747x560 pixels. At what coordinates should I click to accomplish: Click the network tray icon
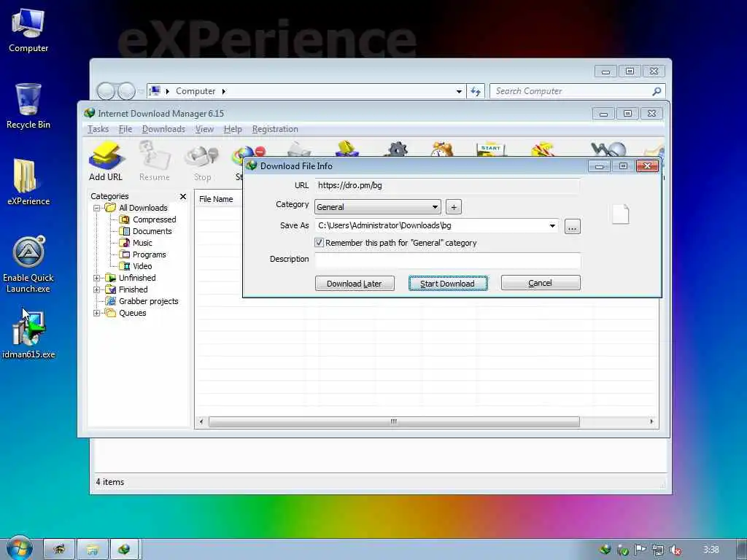coord(658,550)
